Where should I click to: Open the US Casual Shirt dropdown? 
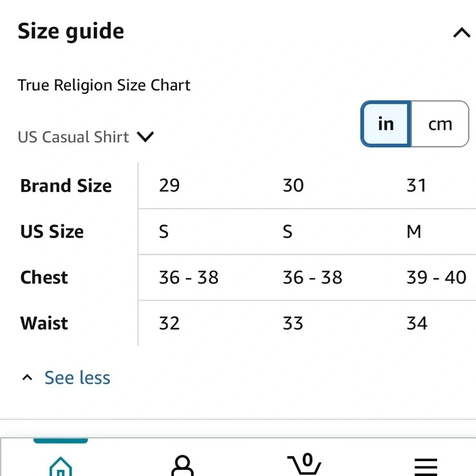[86, 137]
